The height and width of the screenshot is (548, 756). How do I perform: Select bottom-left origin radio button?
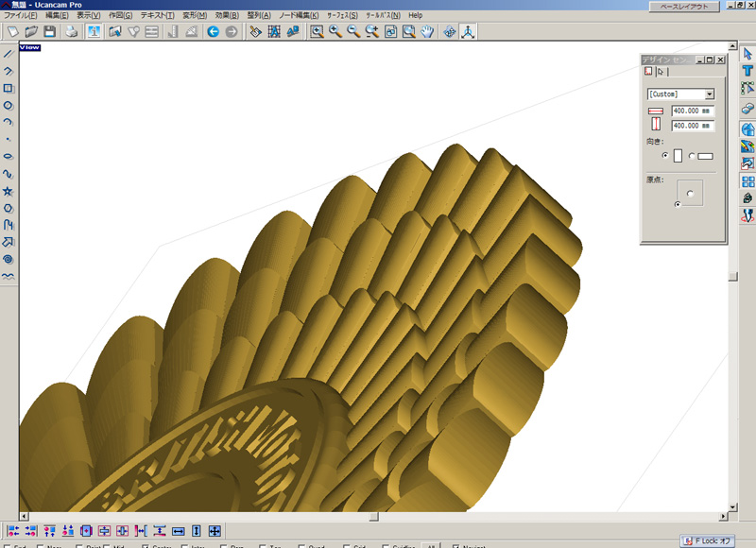tap(677, 203)
